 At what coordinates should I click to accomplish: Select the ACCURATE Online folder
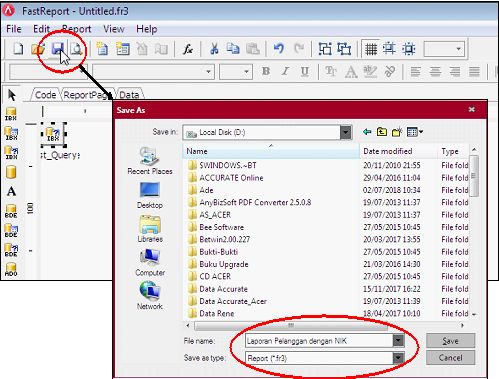[x=231, y=178]
